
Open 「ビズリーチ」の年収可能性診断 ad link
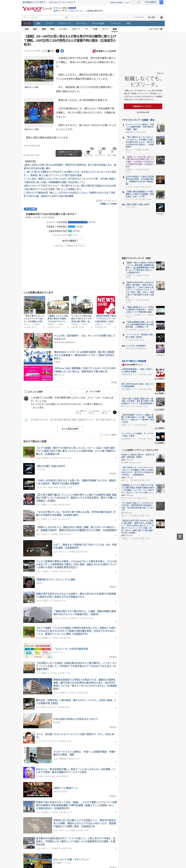(x=71, y=649)
